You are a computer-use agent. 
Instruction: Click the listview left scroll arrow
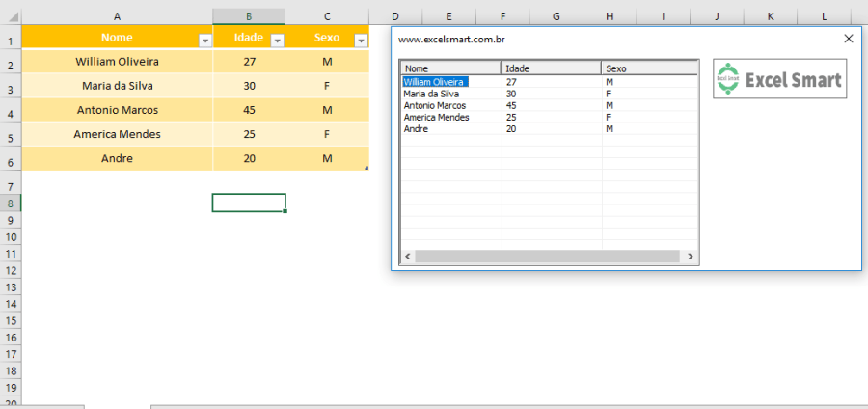(407, 257)
